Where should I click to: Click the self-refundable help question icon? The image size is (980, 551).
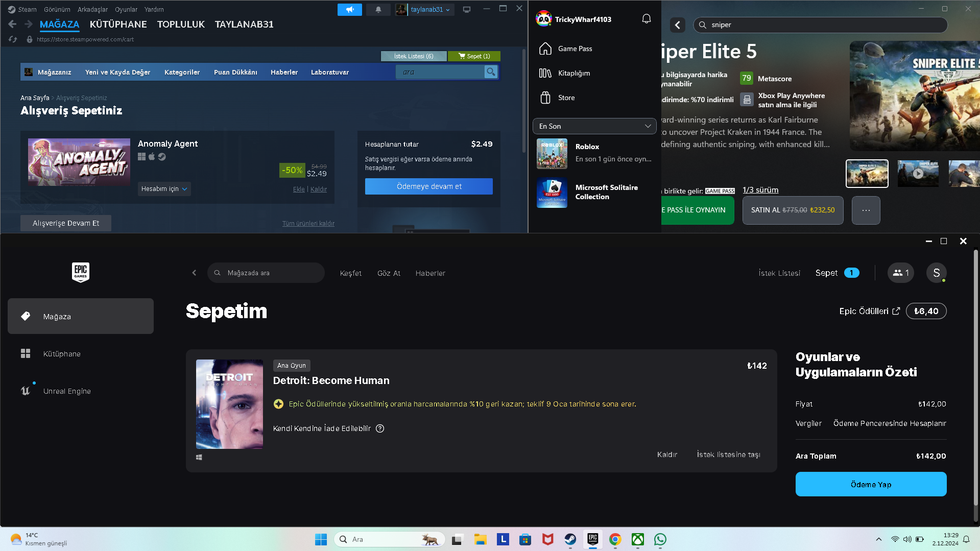click(380, 428)
